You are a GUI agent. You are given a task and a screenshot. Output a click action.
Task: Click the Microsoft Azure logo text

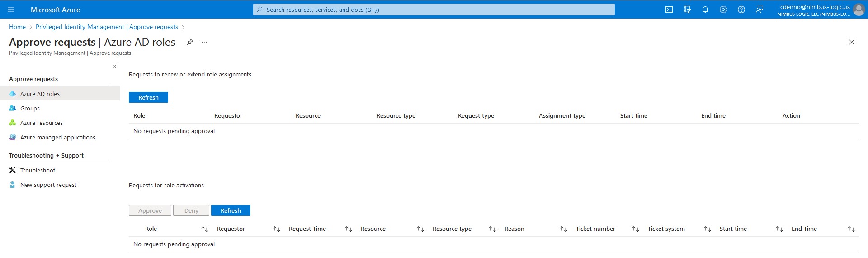pos(55,10)
